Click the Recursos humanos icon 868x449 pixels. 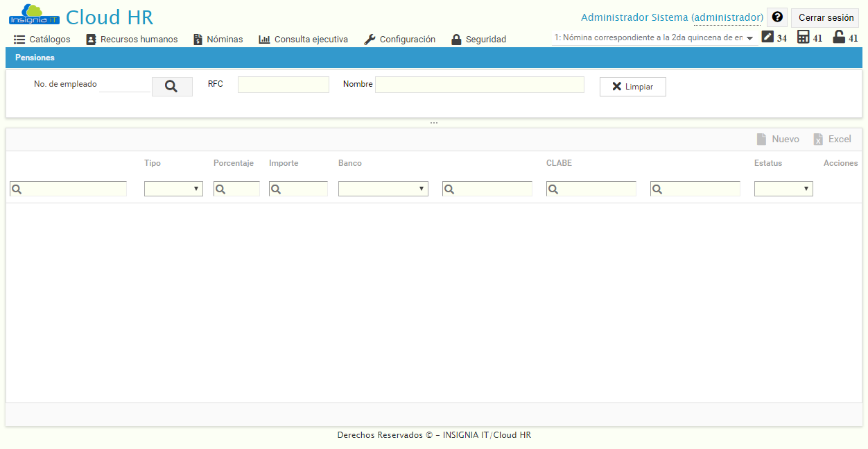tap(91, 39)
